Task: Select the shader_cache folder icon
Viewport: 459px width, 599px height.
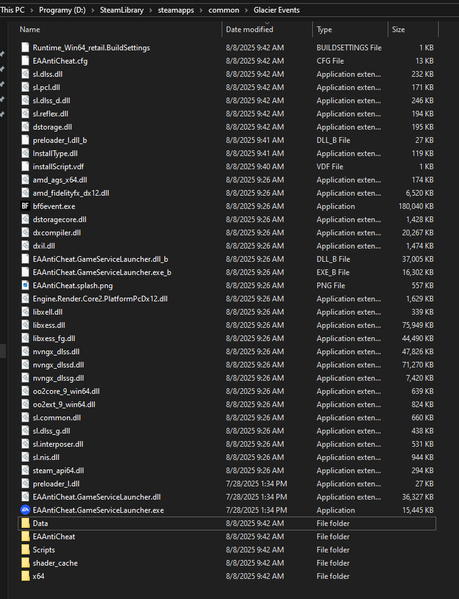Action: point(25,563)
